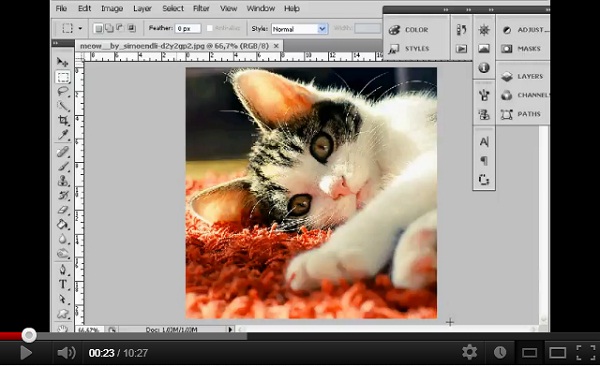Select the Move tool
The image size is (600, 366).
[63, 62]
